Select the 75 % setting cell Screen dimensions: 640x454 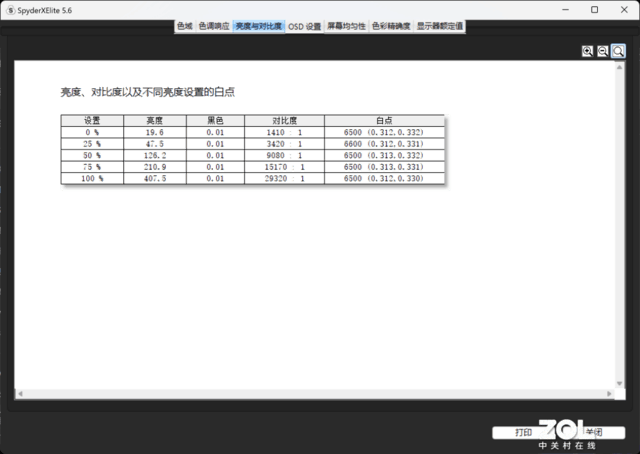[92, 167]
